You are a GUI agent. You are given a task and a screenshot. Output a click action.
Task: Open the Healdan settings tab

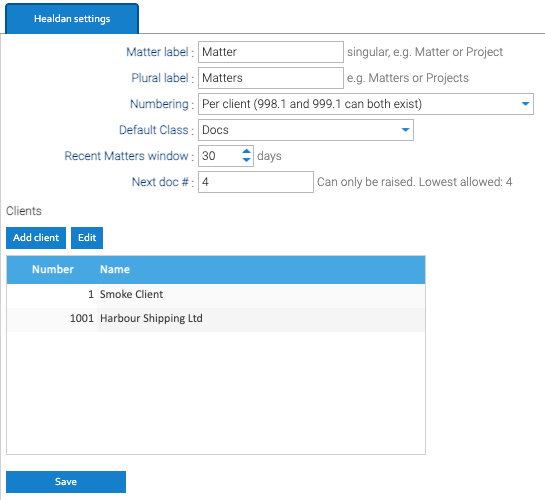(x=72, y=19)
